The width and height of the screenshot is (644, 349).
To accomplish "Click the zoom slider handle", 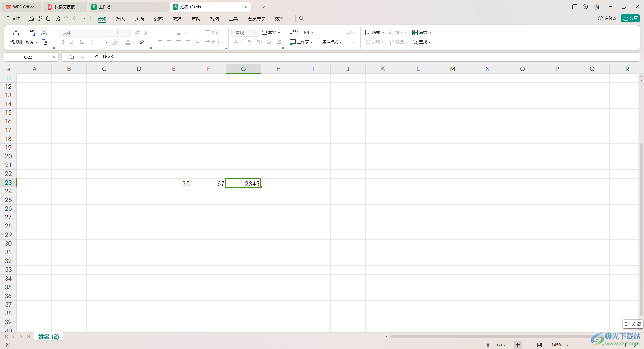I will click(603, 345).
